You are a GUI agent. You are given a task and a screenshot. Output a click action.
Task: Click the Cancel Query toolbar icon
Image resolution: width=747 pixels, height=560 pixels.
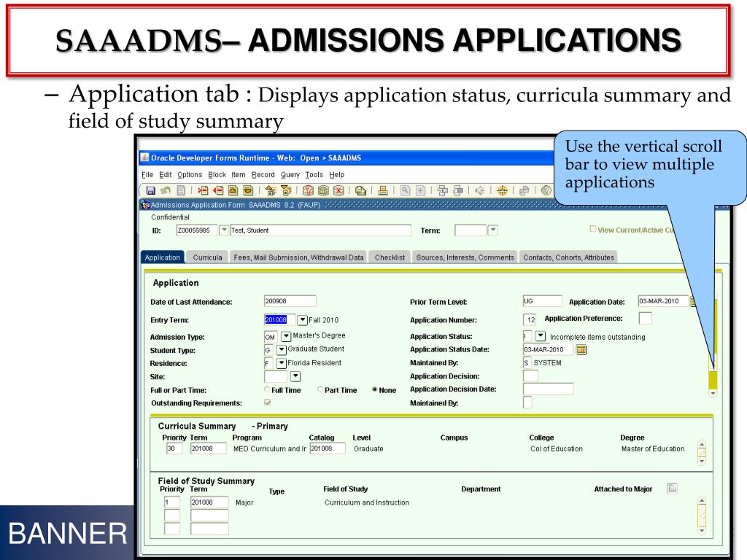pyautogui.click(x=338, y=190)
